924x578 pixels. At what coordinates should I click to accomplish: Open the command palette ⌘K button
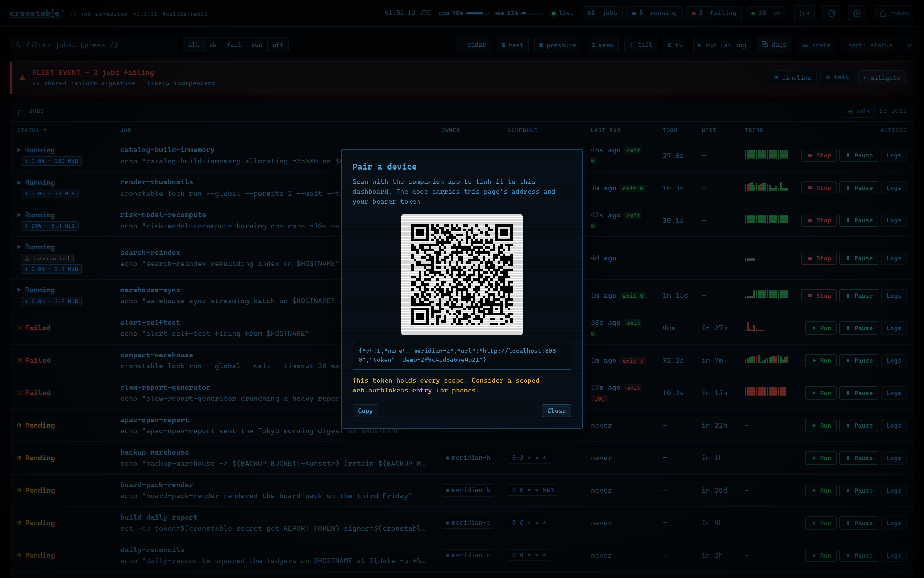point(804,13)
